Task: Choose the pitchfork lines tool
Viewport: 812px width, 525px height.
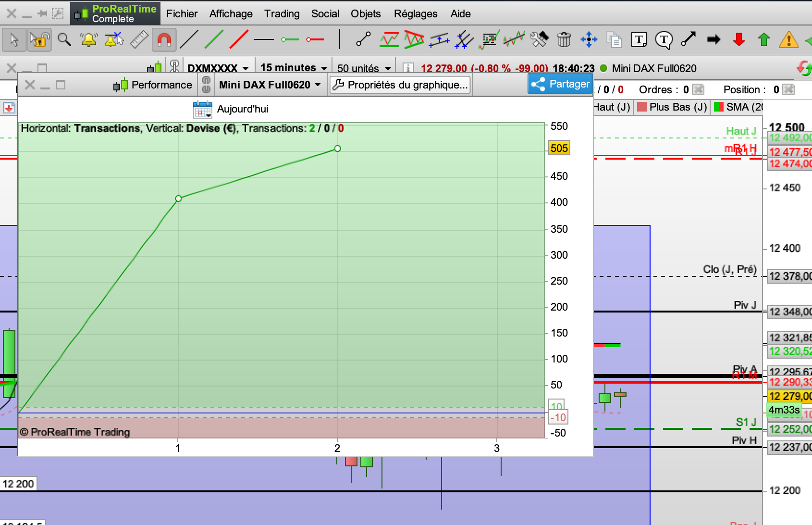Action: pyautogui.click(x=464, y=39)
